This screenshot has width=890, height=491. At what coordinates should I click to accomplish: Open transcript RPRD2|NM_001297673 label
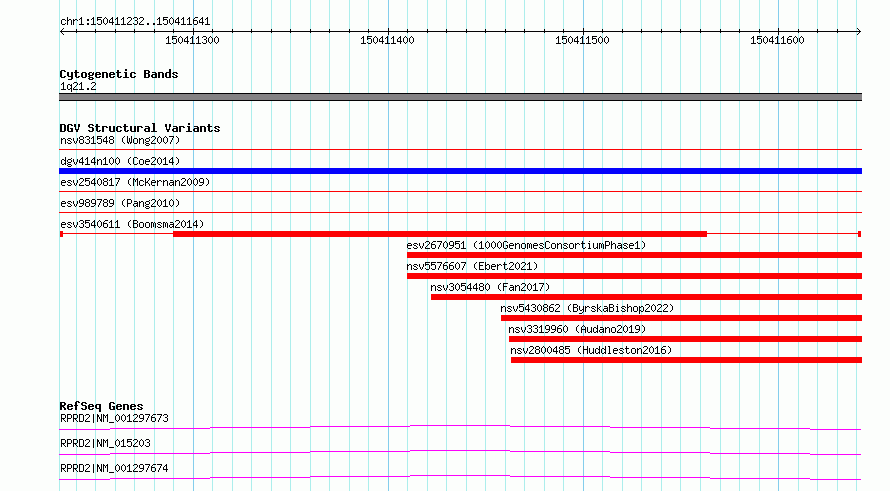(x=114, y=418)
